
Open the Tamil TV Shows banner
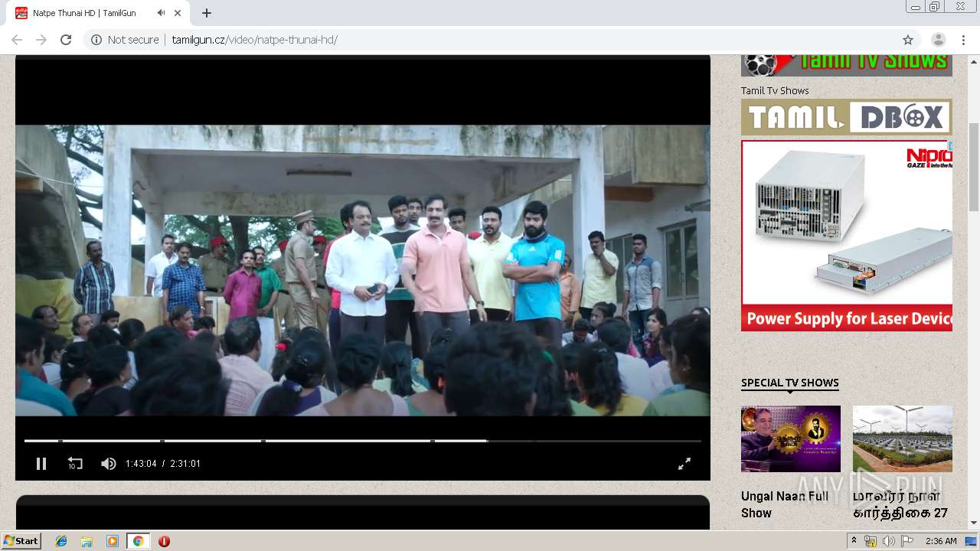point(847,66)
